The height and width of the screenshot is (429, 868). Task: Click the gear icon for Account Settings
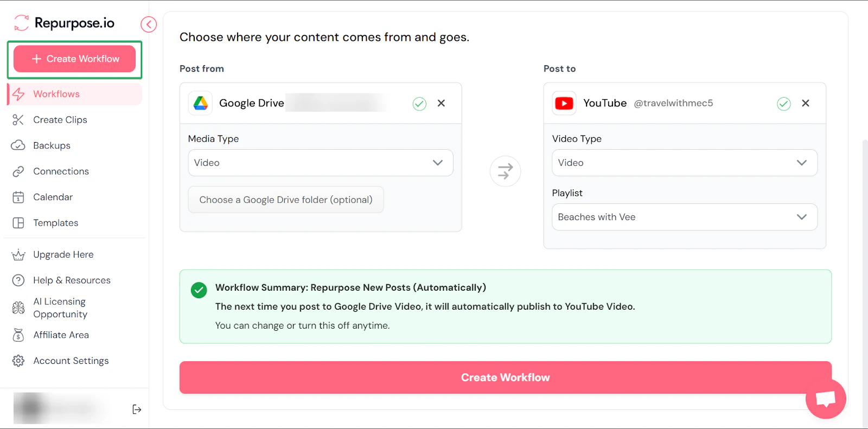(x=18, y=361)
